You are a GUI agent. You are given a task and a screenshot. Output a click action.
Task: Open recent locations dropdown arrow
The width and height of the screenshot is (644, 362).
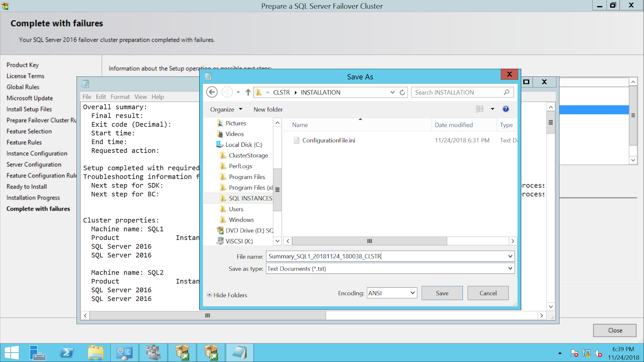coord(238,92)
